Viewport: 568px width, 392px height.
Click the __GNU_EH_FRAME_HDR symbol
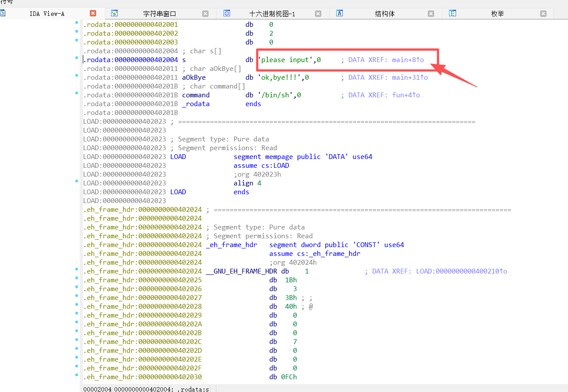coord(241,271)
